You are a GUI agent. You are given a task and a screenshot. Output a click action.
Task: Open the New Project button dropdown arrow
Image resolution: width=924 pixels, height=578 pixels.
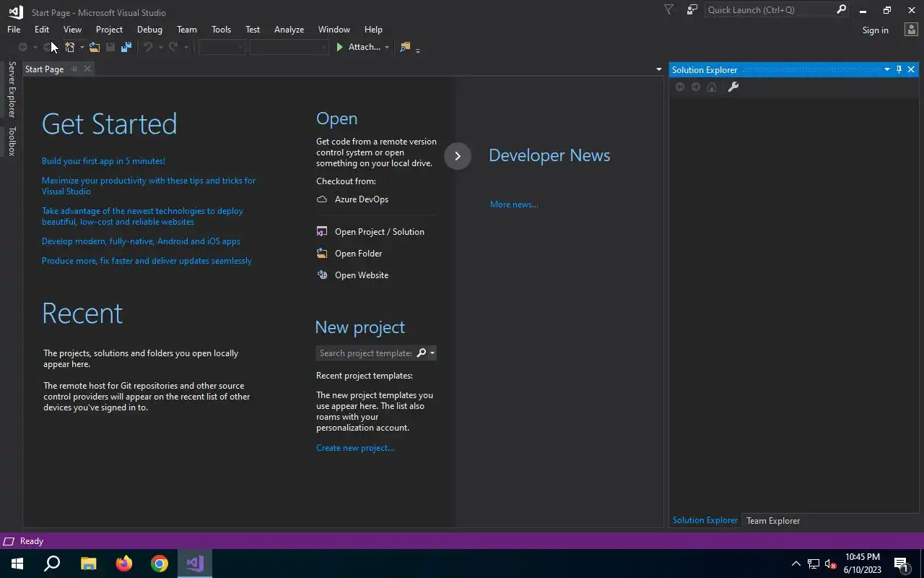click(82, 47)
